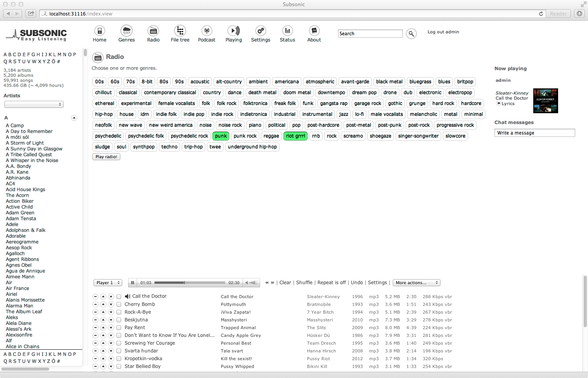Viewport: 588px width, 378px height.
Task: Click the Write a message chat field
Action: point(534,133)
